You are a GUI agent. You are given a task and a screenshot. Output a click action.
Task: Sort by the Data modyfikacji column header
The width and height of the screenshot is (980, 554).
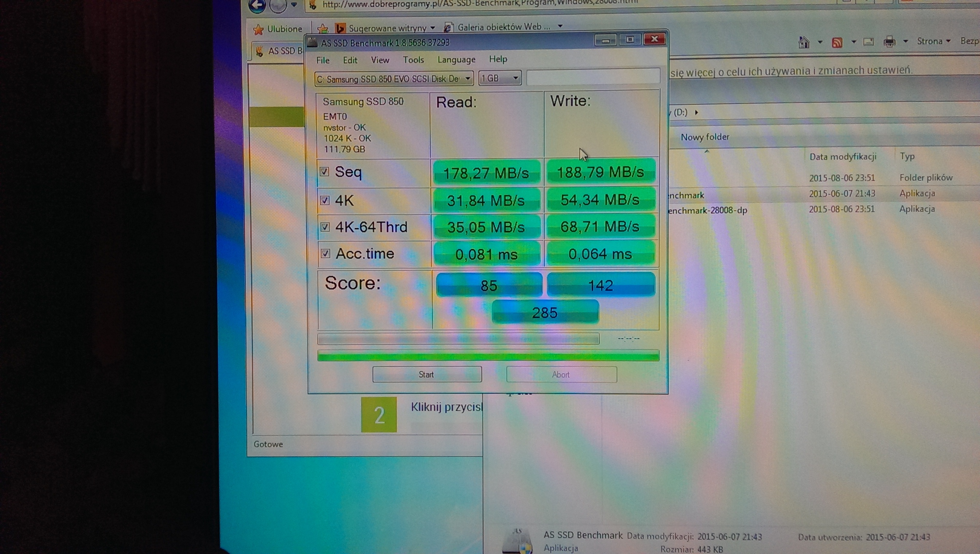843,157
